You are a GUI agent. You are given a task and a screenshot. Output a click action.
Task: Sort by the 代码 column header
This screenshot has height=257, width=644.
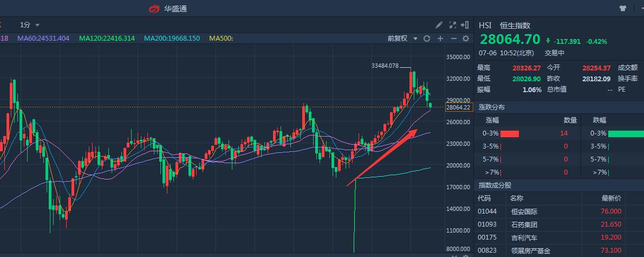pyautogui.click(x=484, y=198)
